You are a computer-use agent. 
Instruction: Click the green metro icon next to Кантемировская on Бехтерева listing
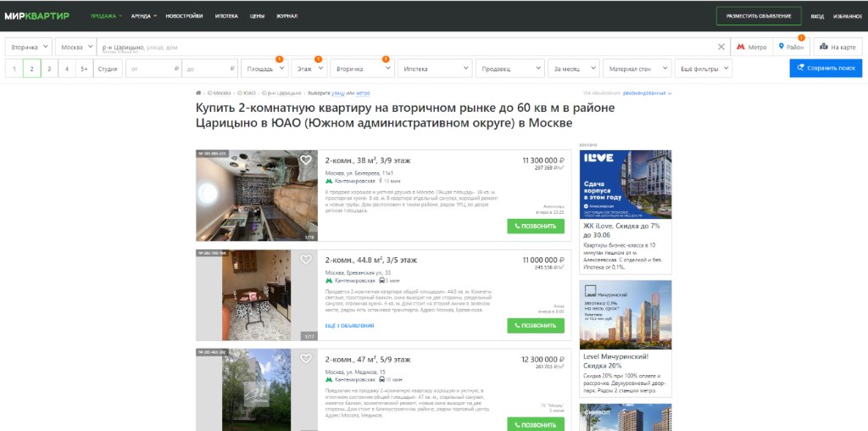click(x=329, y=181)
